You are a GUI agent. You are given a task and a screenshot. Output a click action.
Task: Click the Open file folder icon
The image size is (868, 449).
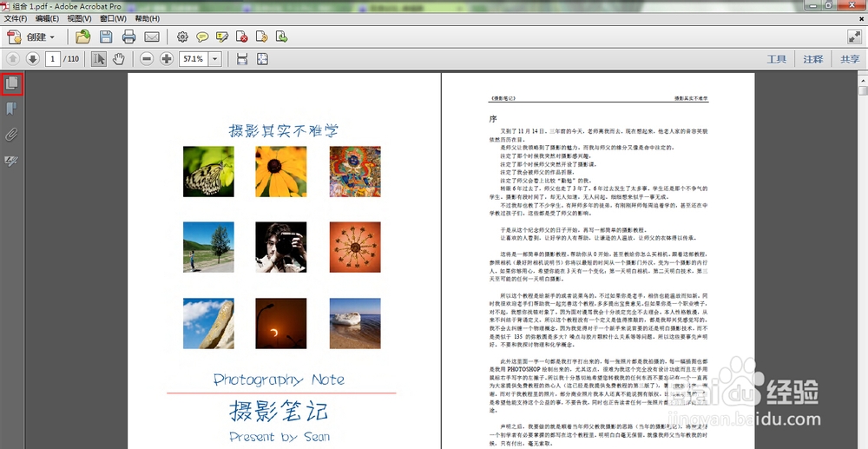(83, 37)
